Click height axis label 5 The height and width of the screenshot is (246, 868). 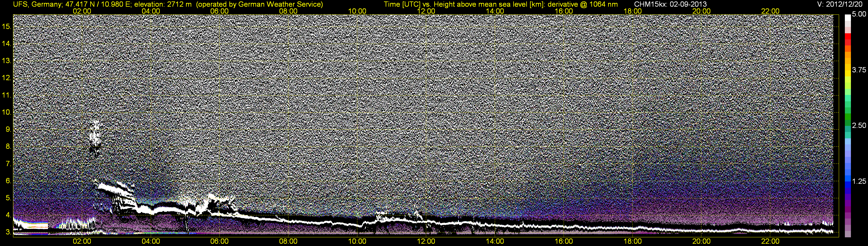point(8,198)
